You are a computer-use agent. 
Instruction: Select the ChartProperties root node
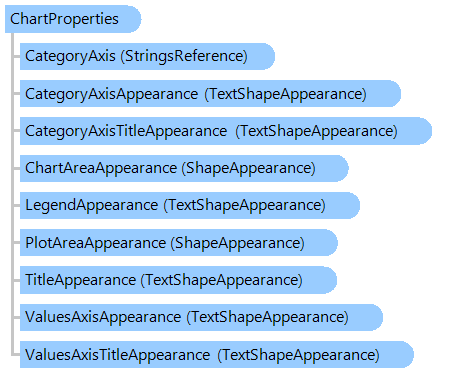(x=73, y=19)
